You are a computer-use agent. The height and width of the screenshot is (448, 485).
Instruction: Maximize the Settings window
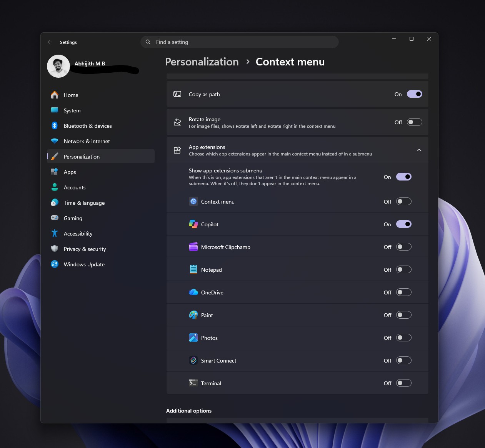[412, 39]
